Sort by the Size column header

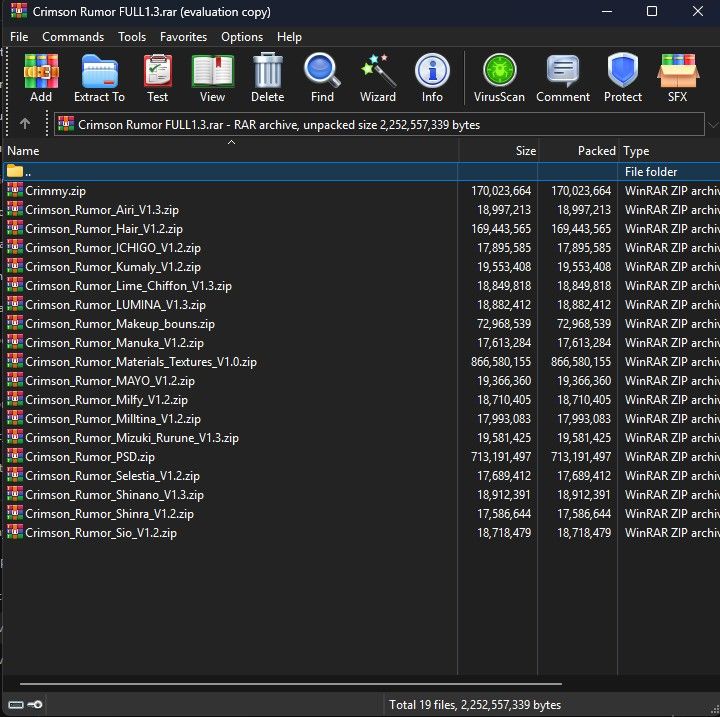(x=498, y=151)
